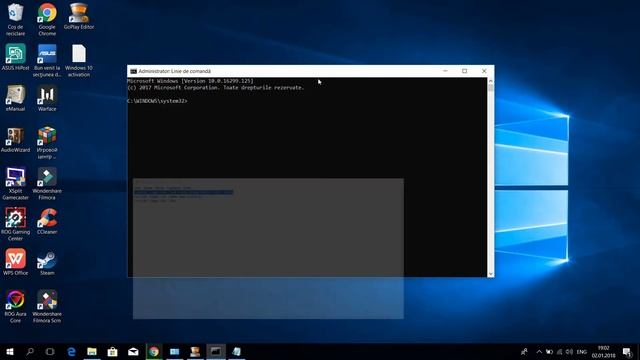The image size is (640, 360).
Task: Open the Windows Start menu
Action: 10,351
